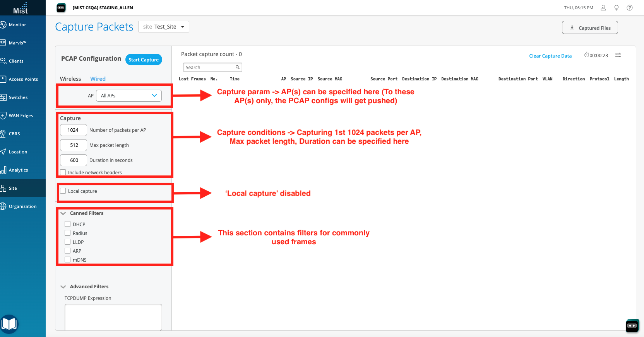Click the Marvis chatbot icon at bottom right
This screenshot has width=644, height=337.
[632, 325]
